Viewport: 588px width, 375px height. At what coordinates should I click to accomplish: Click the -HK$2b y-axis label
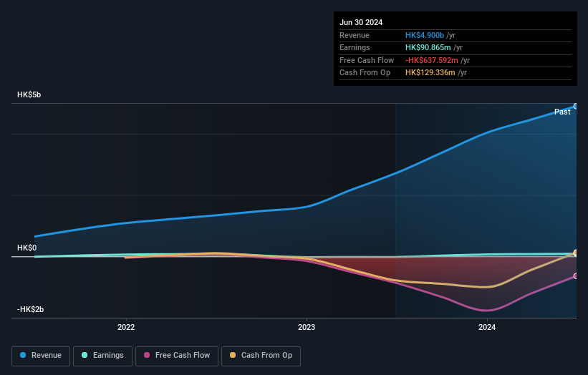30,309
